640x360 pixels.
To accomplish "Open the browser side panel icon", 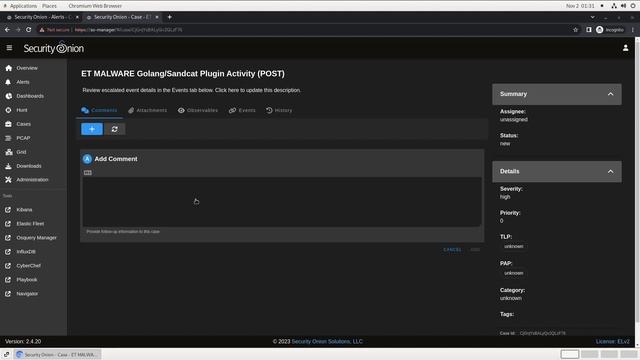I will tap(589, 30).
